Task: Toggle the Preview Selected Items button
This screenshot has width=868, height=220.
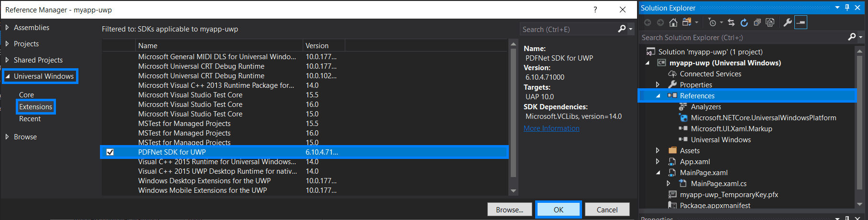Action: (801, 22)
